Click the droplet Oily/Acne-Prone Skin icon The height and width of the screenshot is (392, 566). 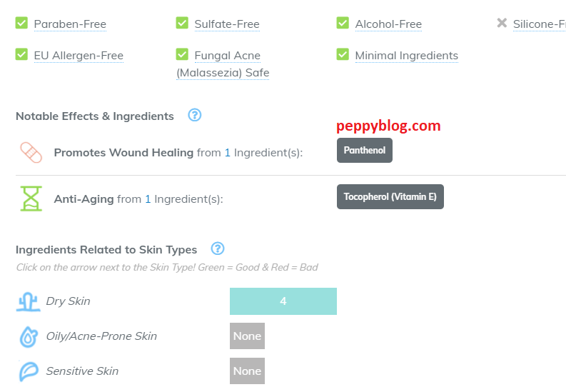coord(29,336)
